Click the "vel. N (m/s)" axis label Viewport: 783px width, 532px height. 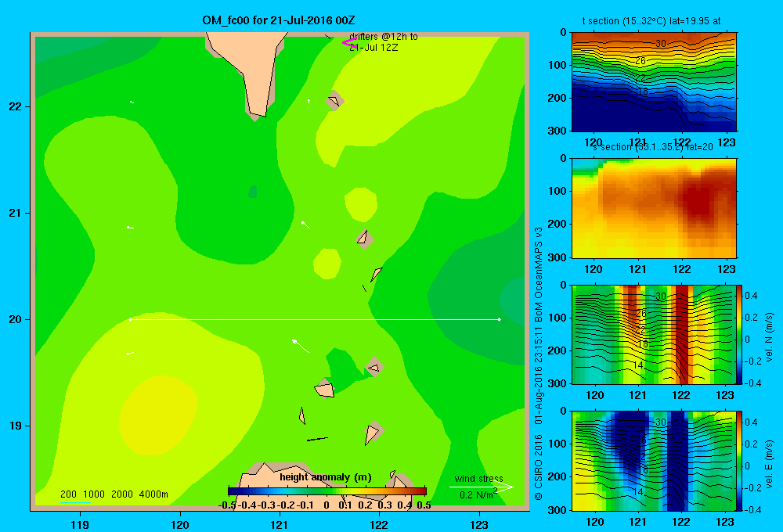click(770, 337)
